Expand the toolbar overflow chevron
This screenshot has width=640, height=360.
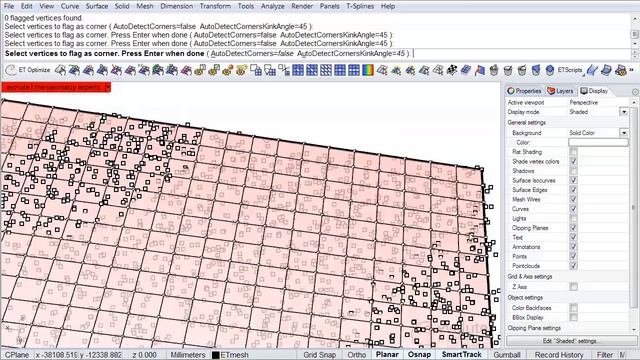tap(632, 70)
